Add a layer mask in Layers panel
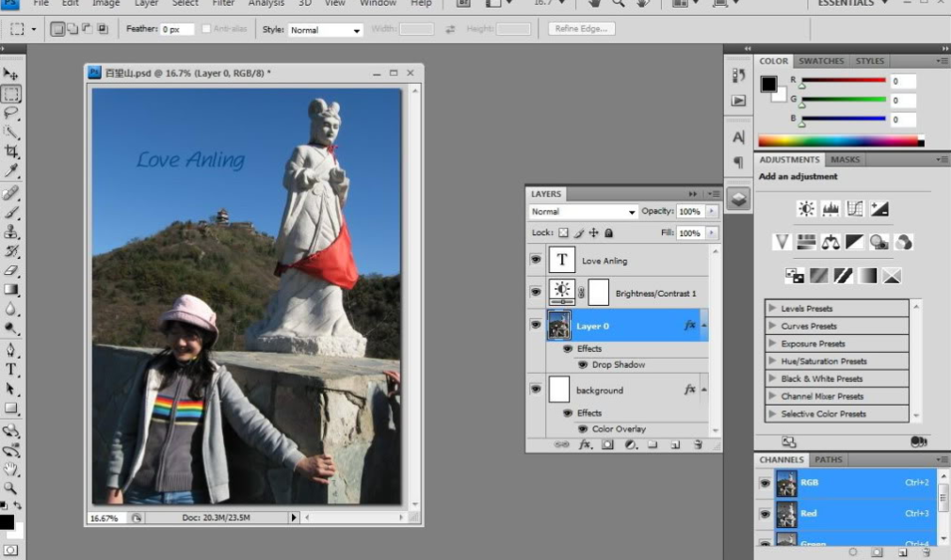 pyautogui.click(x=607, y=444)
